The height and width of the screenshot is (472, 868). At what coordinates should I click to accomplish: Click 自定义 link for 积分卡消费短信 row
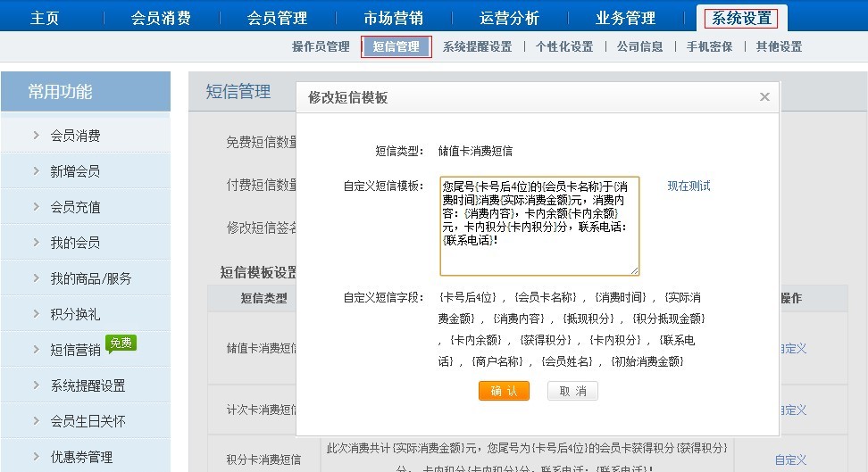click(x=790, y=460)
